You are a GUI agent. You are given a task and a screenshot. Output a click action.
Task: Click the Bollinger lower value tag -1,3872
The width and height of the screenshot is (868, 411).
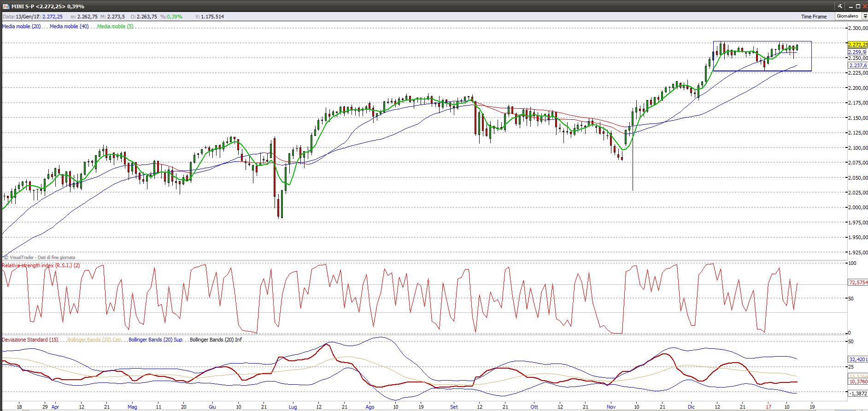click(x=858, y=393)
